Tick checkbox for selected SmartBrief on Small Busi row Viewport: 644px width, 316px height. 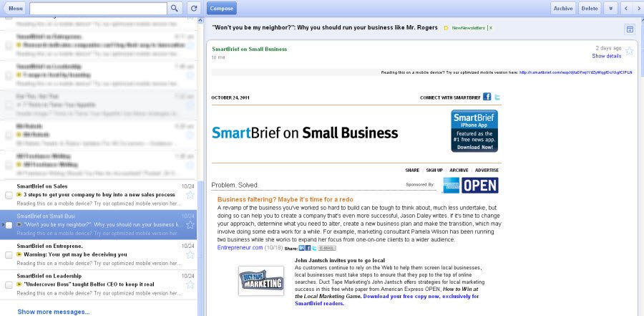pyautogui.click(x=9, y=225)
